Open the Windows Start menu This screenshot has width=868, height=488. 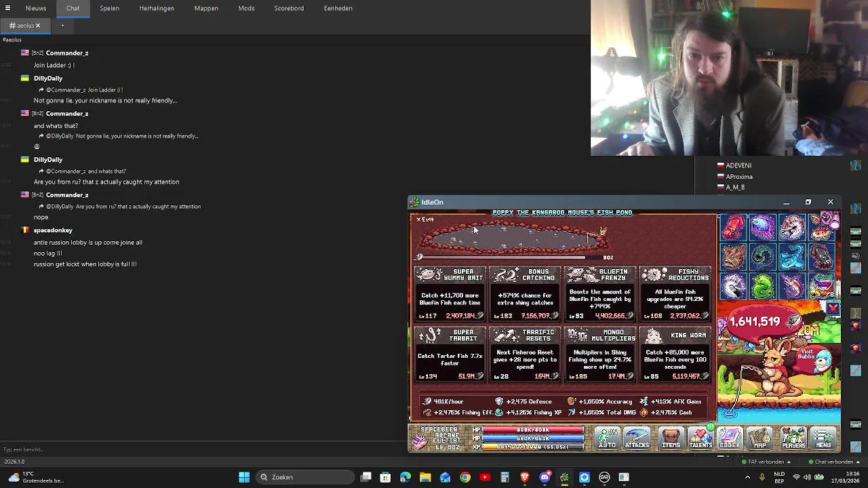[244, 477]
